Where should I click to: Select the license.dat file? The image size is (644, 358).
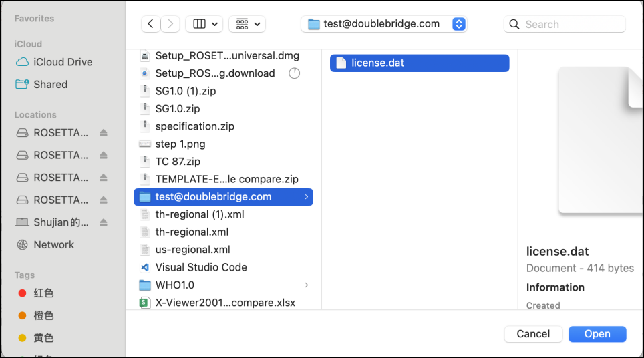pos(377,63)
